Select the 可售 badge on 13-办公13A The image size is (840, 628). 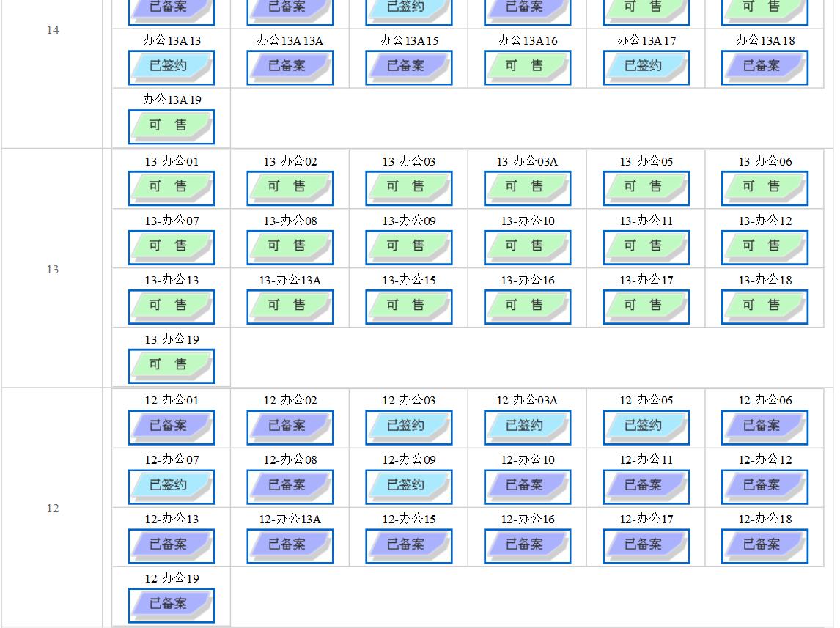[290, 306]
